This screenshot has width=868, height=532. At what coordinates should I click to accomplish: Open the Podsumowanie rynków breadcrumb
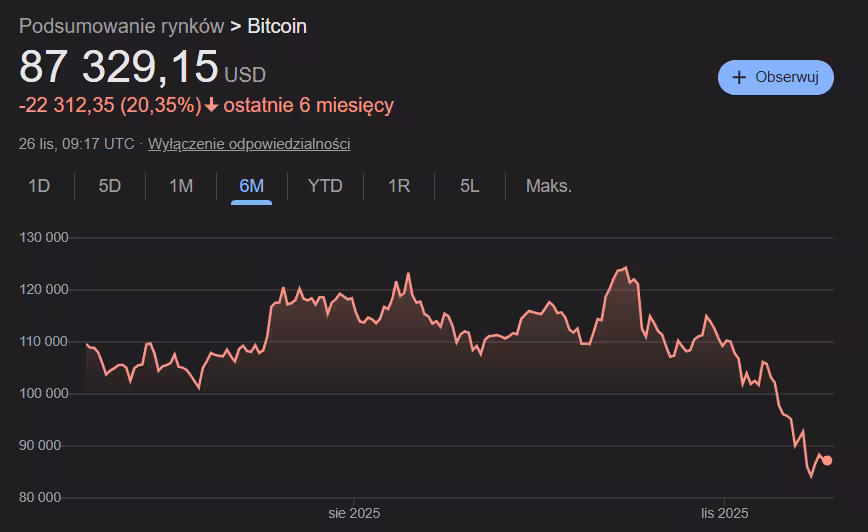point(121,26)
